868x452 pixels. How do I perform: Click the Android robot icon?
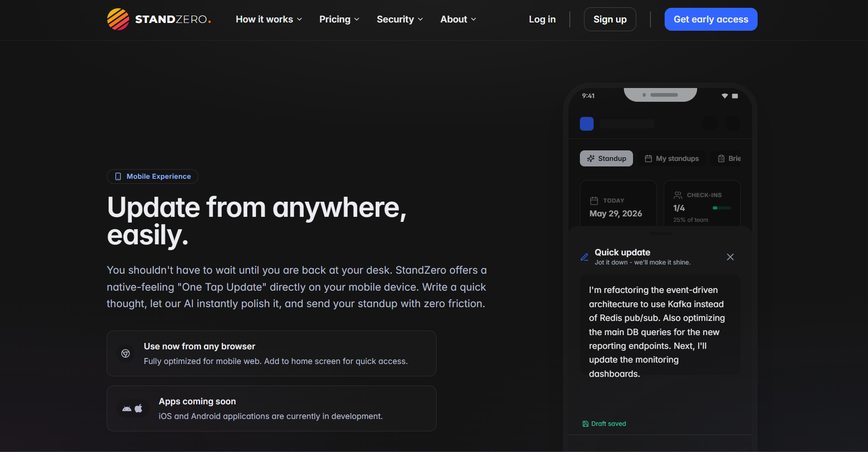127,408
